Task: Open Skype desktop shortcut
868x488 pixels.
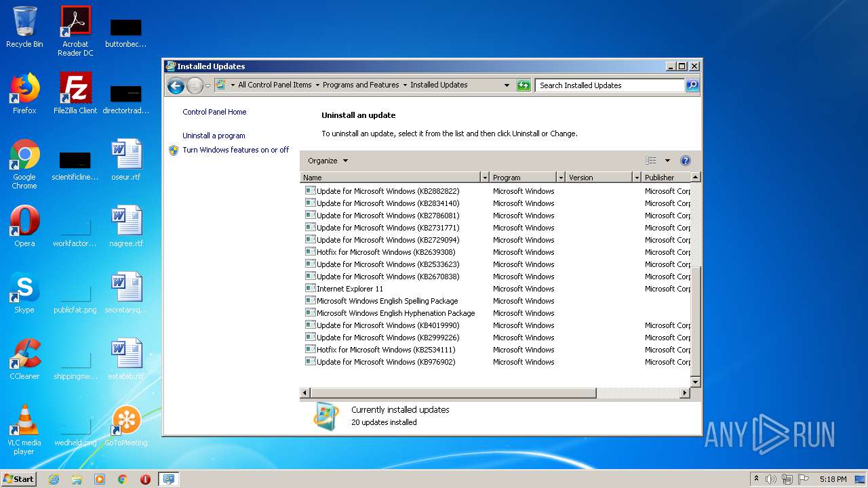Action: 24,293
